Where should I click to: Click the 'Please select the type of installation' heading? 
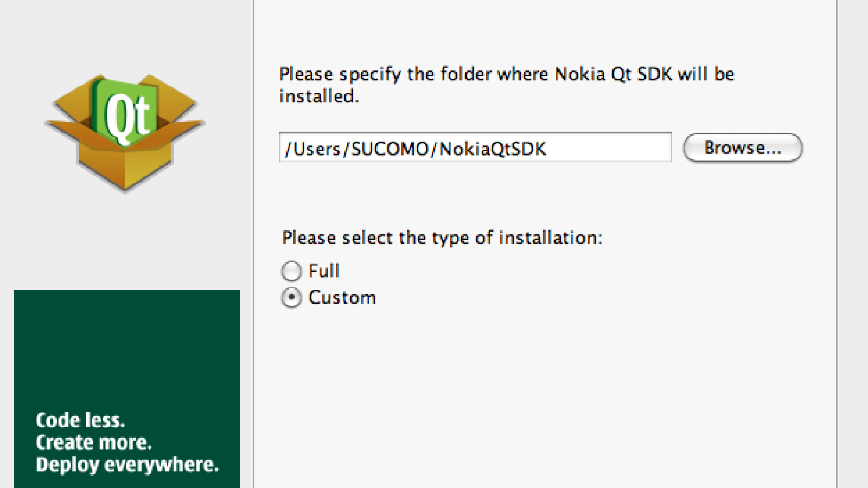pos(443,237)
